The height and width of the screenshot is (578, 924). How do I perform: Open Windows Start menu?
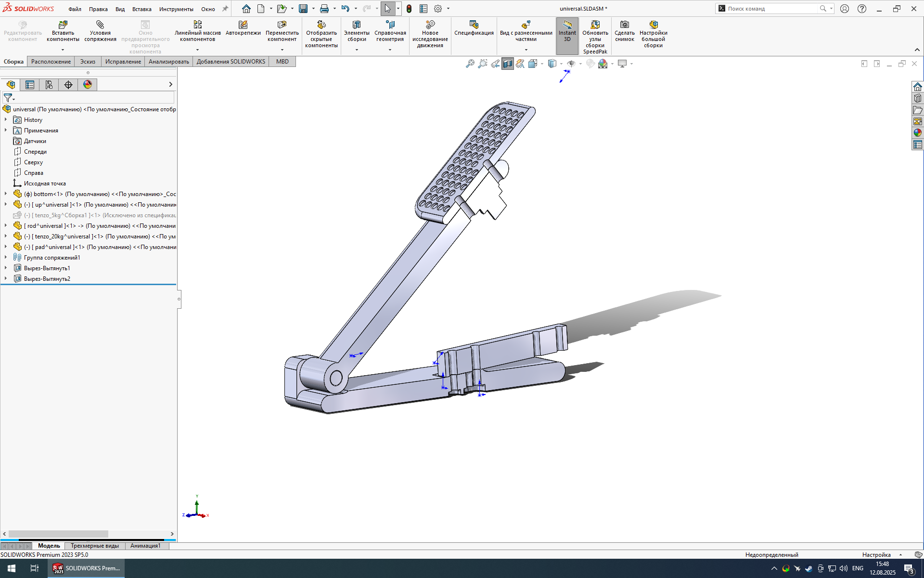coord(12,568)
